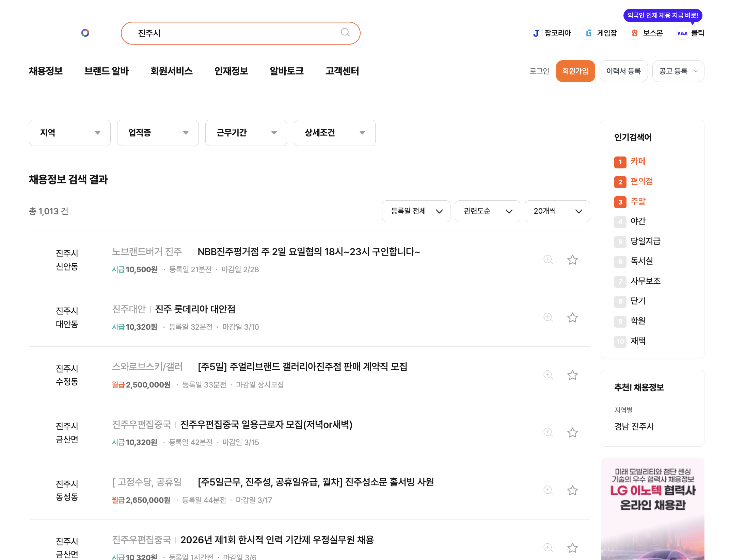Preview the NBB진주평거점 listing with magnifier icon
Image resolution: width=730 pixels, height=560 pixels.
coord(548,260)
